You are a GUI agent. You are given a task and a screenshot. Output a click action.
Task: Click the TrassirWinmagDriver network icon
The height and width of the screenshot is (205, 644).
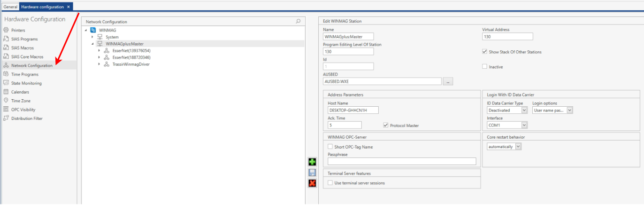pos(107,64)
